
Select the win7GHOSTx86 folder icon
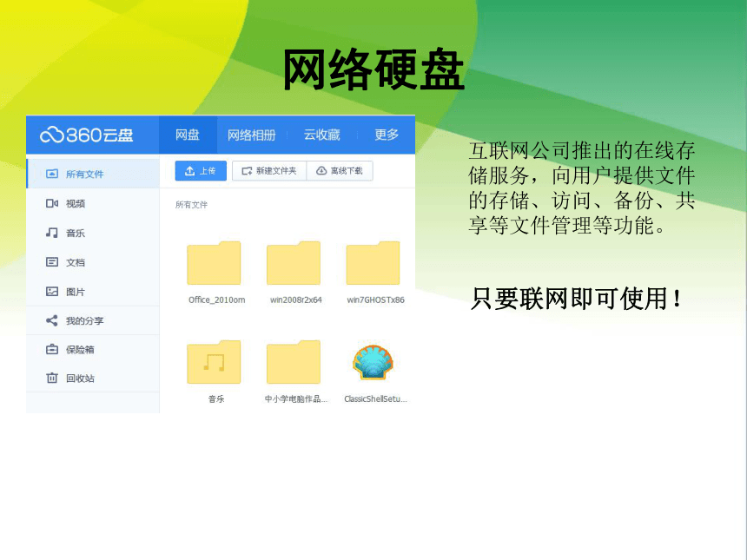coord(373,263)
